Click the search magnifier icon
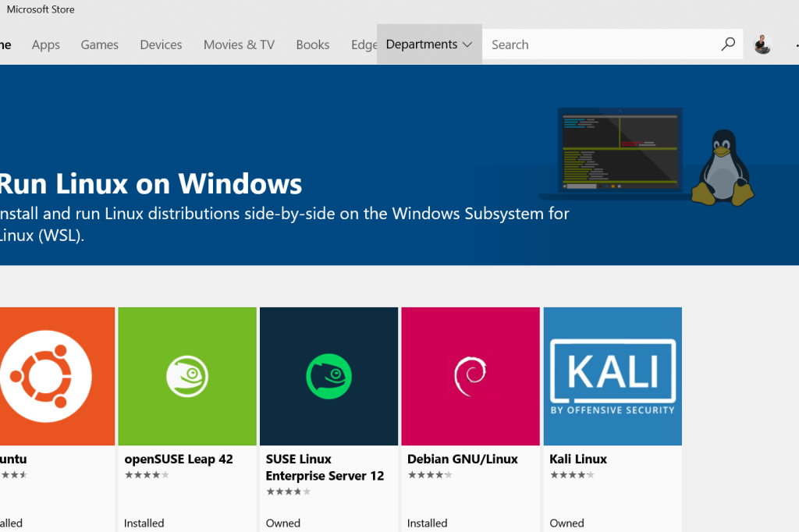 point(728,44)
